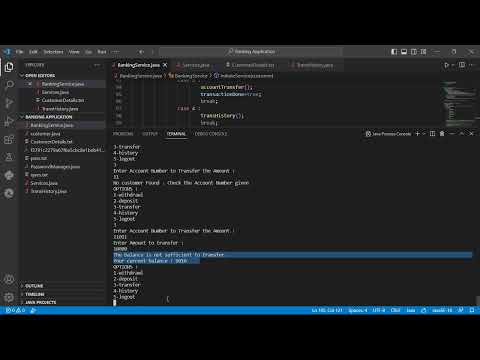
Task: Go back with the navigation arrow
Action: (x=142, y=52)
